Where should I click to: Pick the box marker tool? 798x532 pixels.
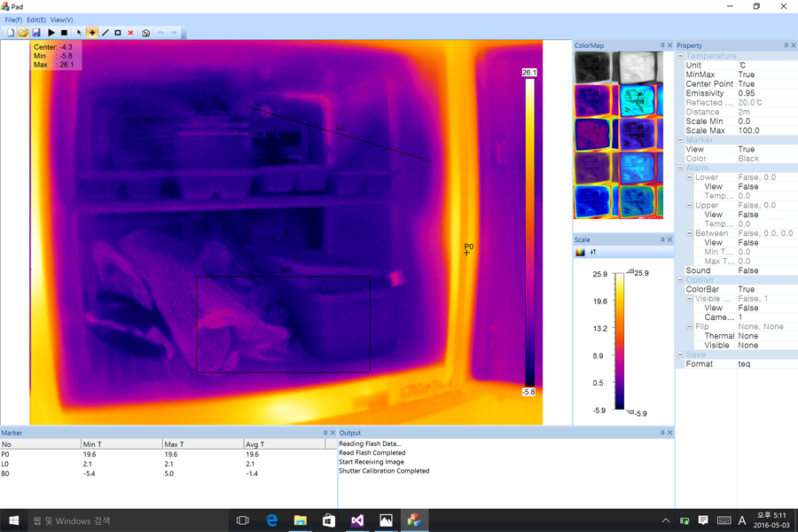(118, 33)
